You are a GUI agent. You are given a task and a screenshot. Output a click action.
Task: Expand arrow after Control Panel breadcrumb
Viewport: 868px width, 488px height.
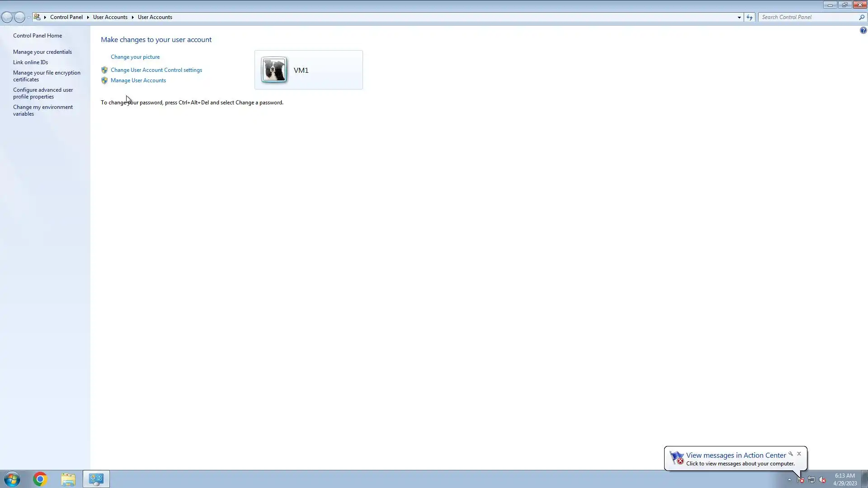click(x=88, y=17)
